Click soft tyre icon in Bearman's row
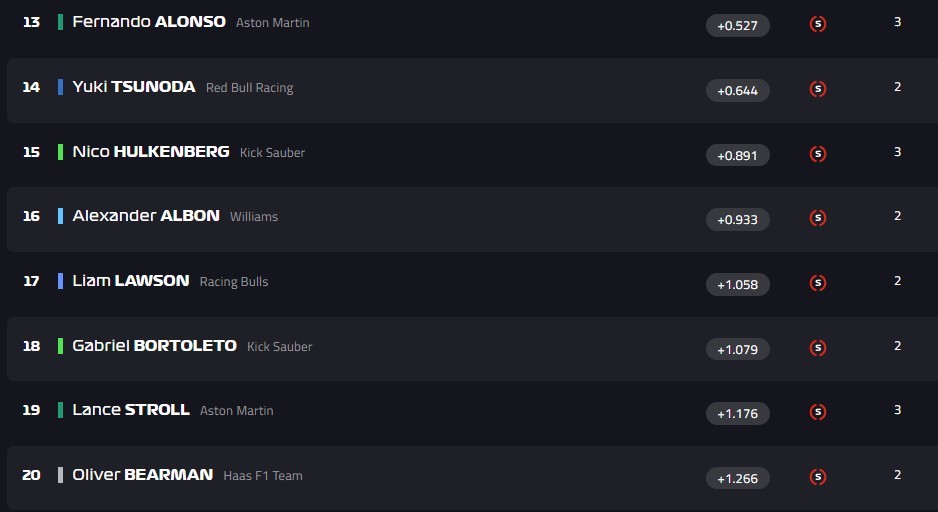The width and height of the screenshot is (938, 512). tap(817, 477)
